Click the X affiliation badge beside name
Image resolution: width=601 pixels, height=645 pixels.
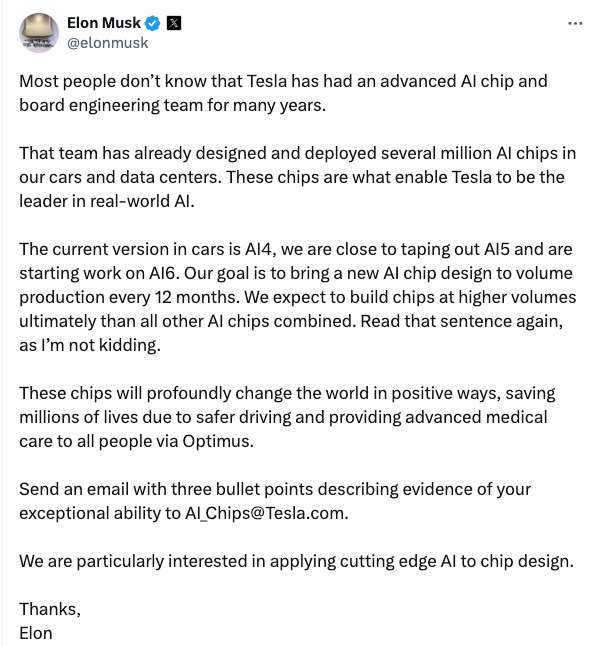(172, 22)
